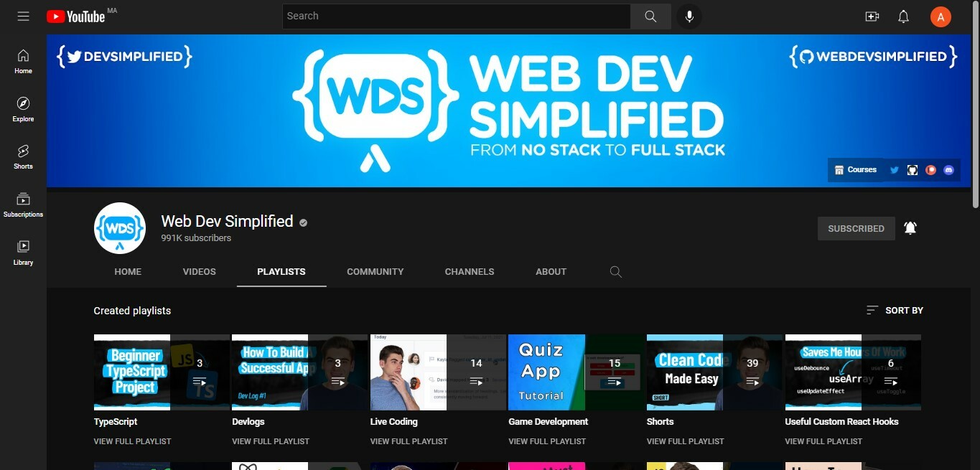Select Shorts in the left sidebar

pyautogui.click(x=22, y=156)
